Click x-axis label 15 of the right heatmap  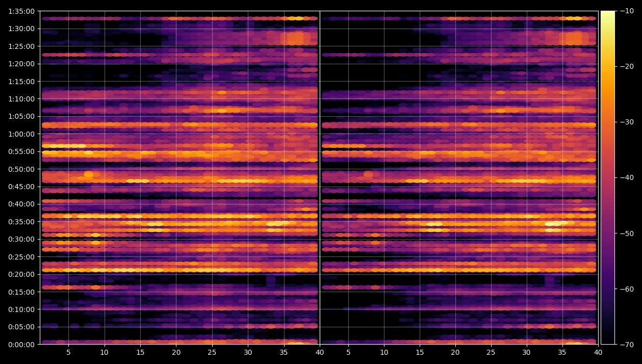420,352
